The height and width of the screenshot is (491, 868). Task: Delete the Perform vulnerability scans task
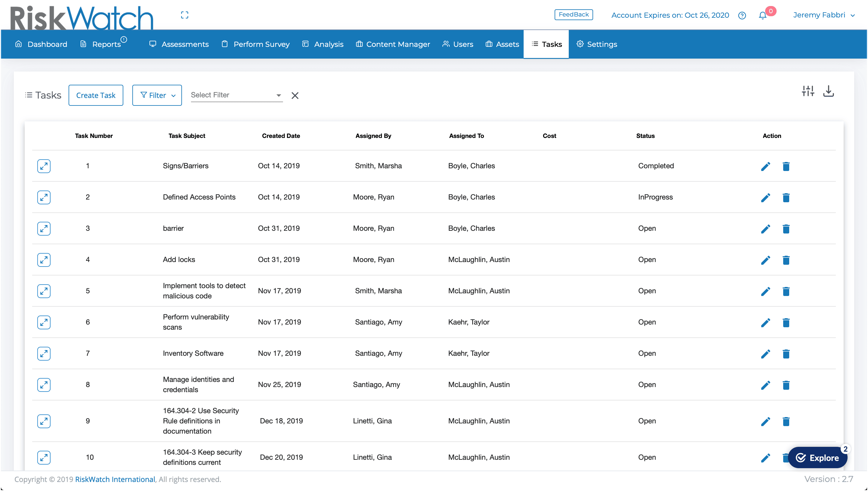[x=786, y=323]
